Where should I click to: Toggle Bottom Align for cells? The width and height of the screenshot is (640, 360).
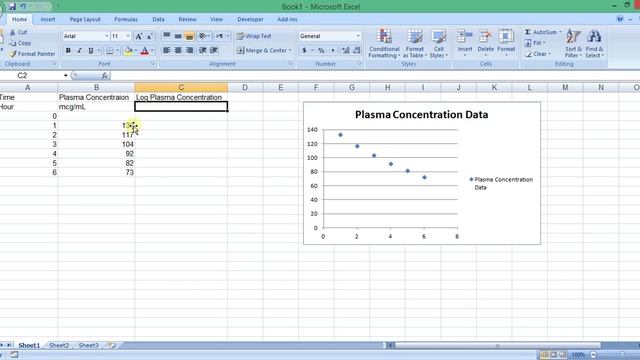coord(189,36)
